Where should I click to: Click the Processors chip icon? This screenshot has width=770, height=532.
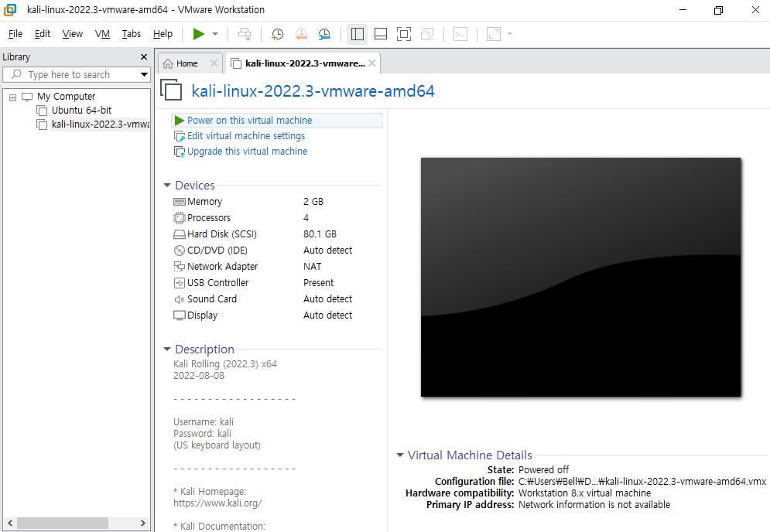[x=180, y=218]
